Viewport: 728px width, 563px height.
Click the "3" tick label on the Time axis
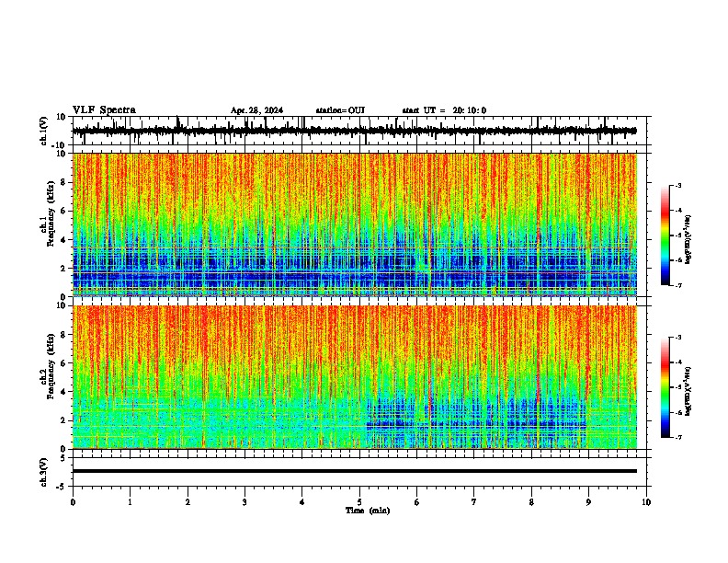pyautogui.click(x=245, y=502)
